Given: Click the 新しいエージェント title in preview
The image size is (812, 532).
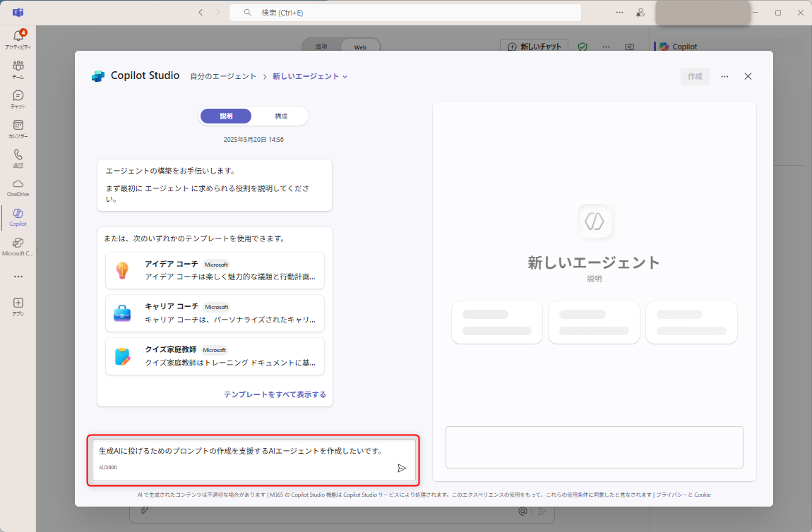Looking at the screenshot, I should [x=594, y=262].
